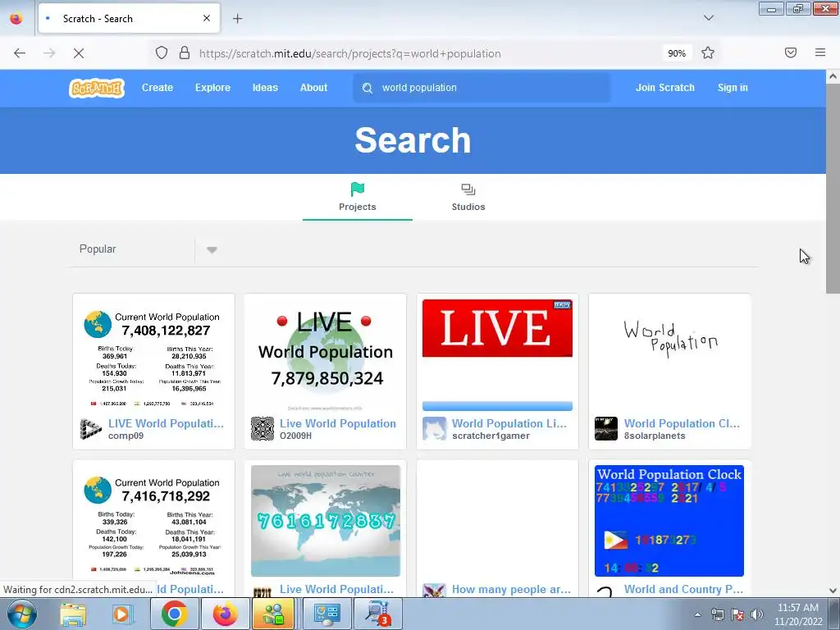Image resolution: width=840 pixels, height=630 pixels.
Task: Click Sign in link
Action: click(x=733, y=88)
